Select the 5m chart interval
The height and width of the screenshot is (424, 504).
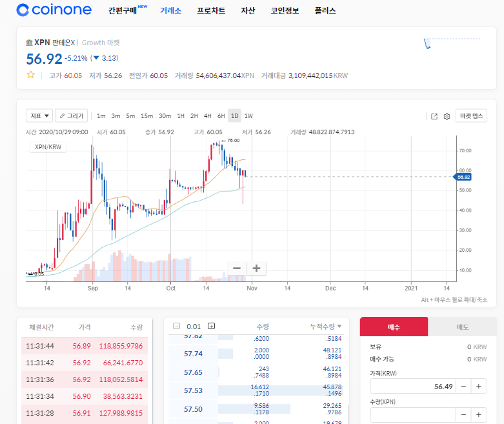click(130, 116)
